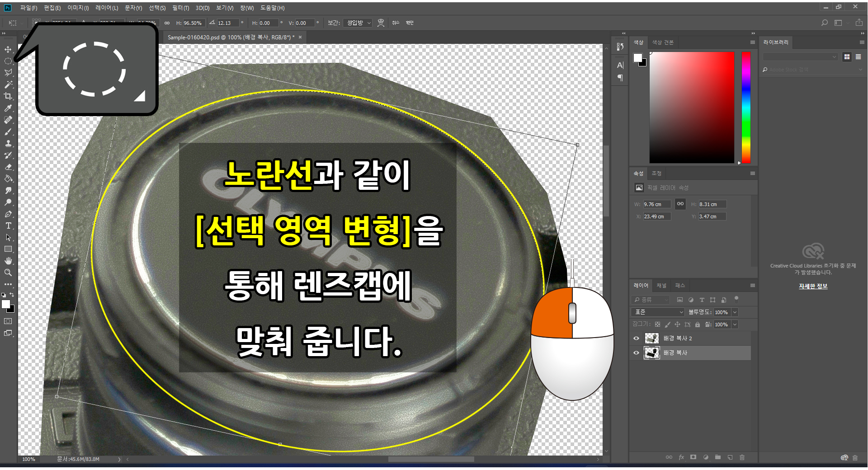868x470 pixels.
Task: Select the Horizontal Type tool
Action: tap(8, 226)
